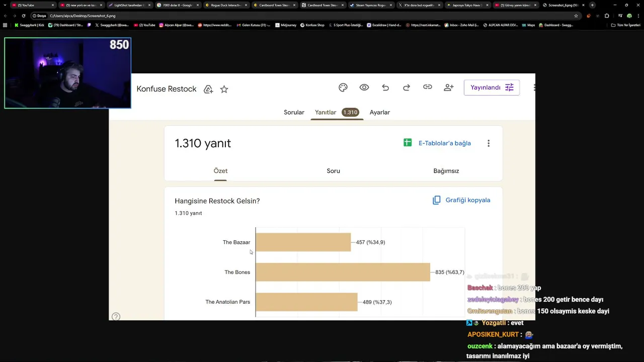Switch to the 7000 dolar tl Google tab

click(178, 5)
